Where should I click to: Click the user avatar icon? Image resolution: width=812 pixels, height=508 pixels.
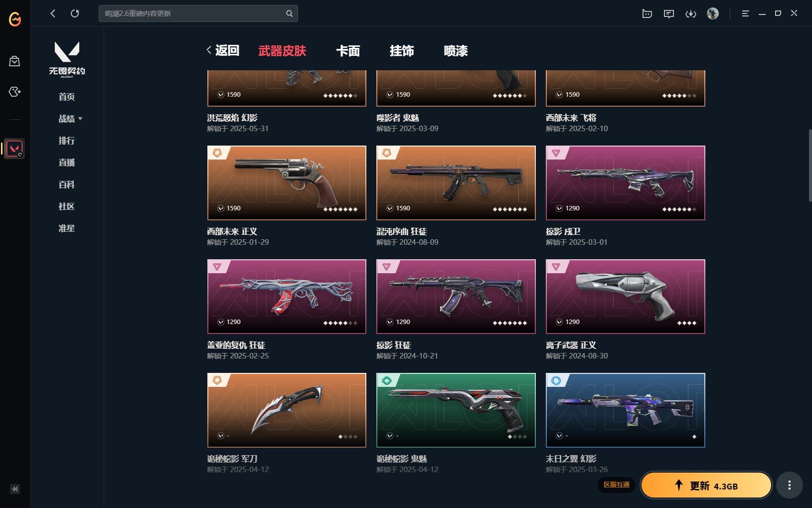click(713, 13)
